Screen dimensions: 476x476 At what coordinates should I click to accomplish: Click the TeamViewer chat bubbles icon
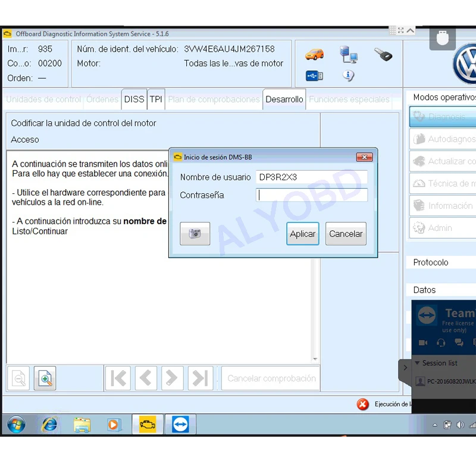click(x=459, y=343)
